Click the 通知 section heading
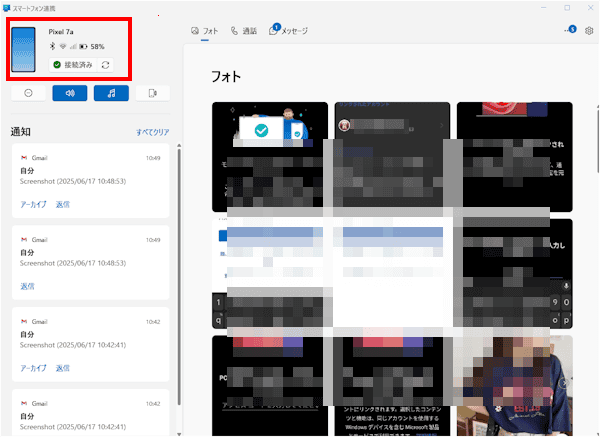Image resolution: width=600 pixels, height=437 pixels. pyautogui.click(x=21, y=132)
